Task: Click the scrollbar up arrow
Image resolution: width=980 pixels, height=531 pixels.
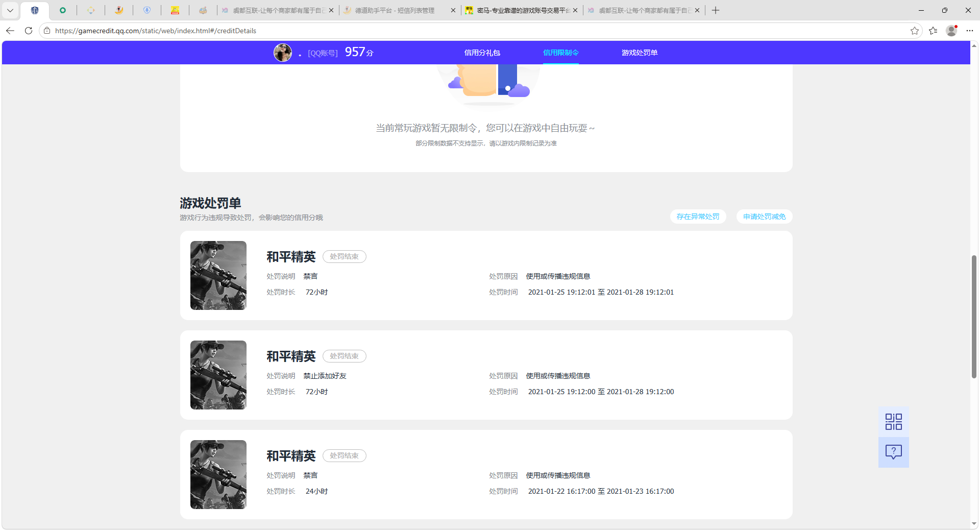Action: point(974,45)
